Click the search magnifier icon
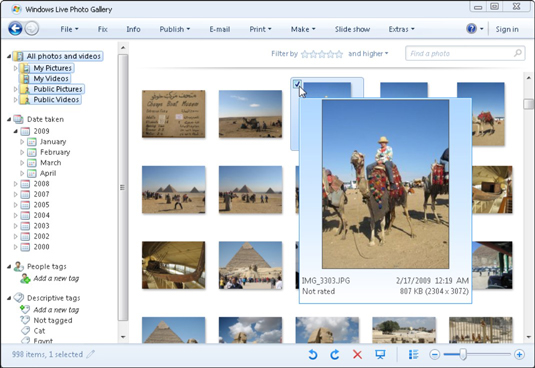The image size is (535, 368). click(x=517, y=53)
